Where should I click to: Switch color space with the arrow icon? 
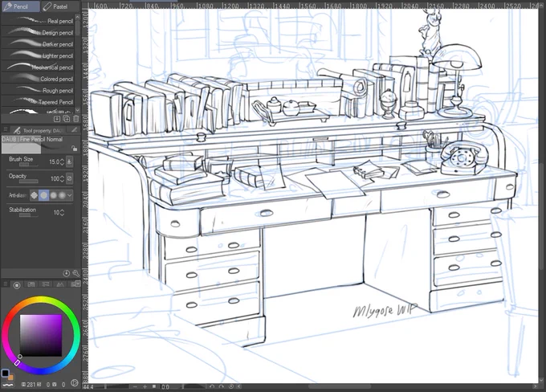point(75,382)
